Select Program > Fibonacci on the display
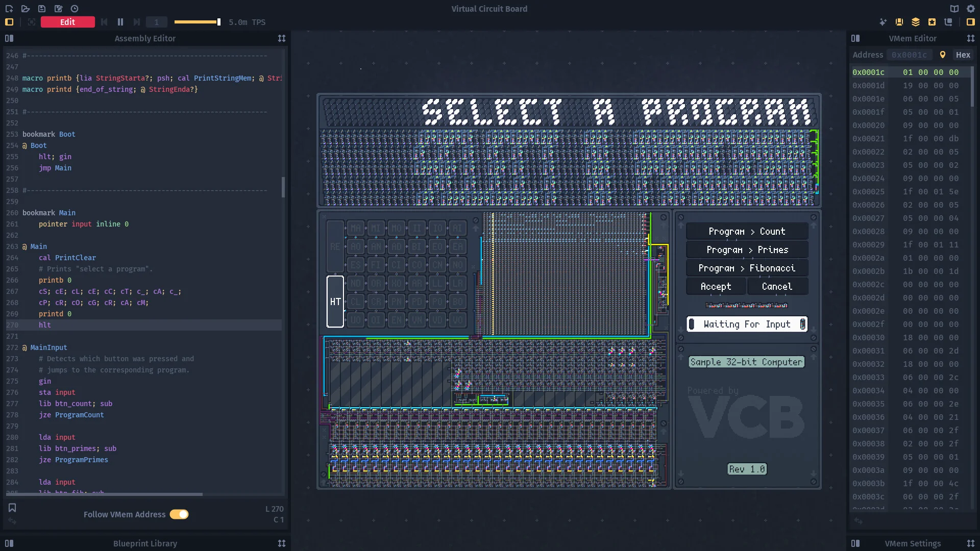The height and width of the screenshot is (551, 980). pyautogui.click(x=746, y=268)
